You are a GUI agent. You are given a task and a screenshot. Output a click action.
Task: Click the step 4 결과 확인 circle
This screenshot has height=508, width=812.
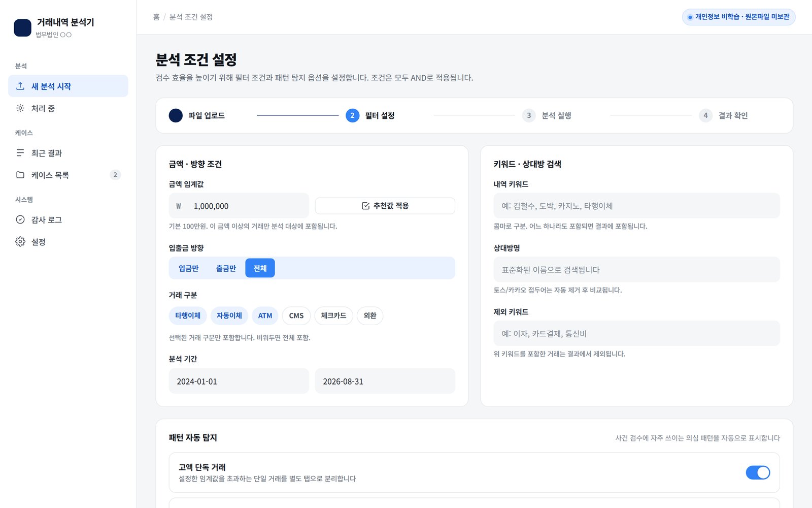[x=705, y=115]
